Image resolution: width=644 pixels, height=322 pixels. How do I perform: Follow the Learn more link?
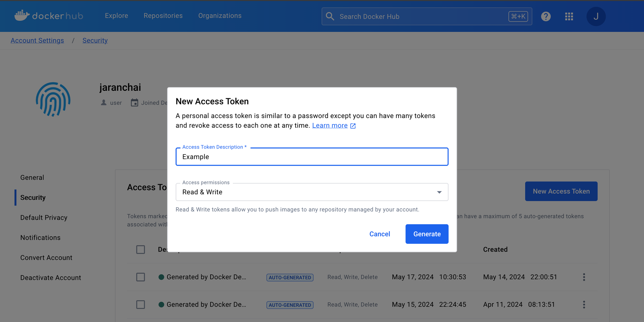tap(330, 125)
